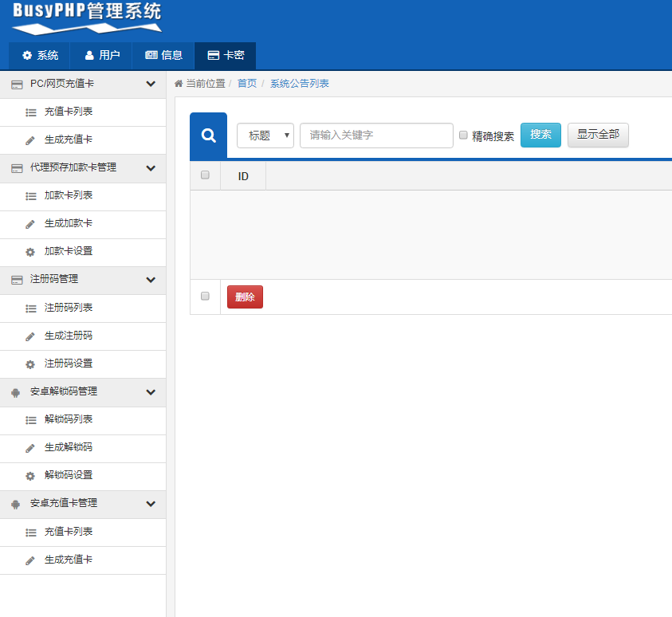
Task: Check the checkbox beside the 删除 button
Action: point(205,296)
